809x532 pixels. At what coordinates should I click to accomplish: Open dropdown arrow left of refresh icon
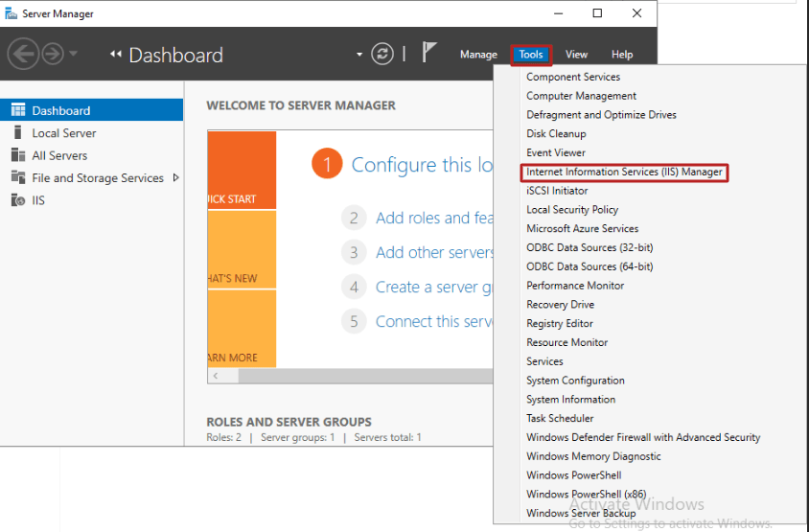(359, 55)
